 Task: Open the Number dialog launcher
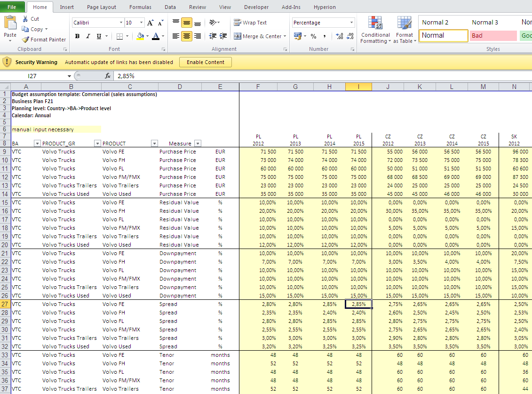point(352,49)
